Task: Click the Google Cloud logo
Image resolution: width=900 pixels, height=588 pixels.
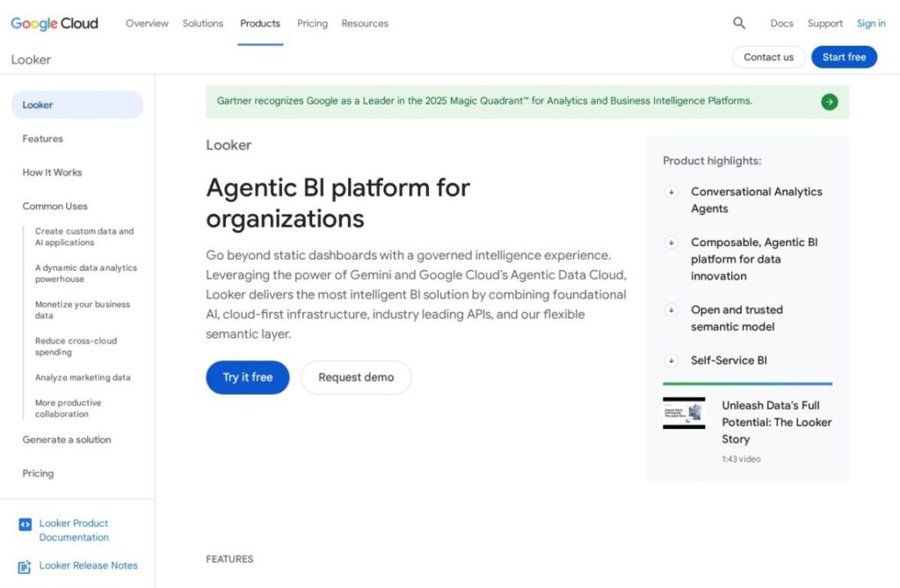Action: [x=54, y=24]
